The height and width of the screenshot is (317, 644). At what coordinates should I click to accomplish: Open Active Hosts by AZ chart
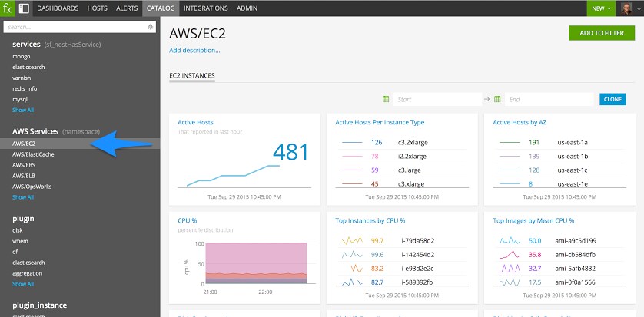click(520, 122)
